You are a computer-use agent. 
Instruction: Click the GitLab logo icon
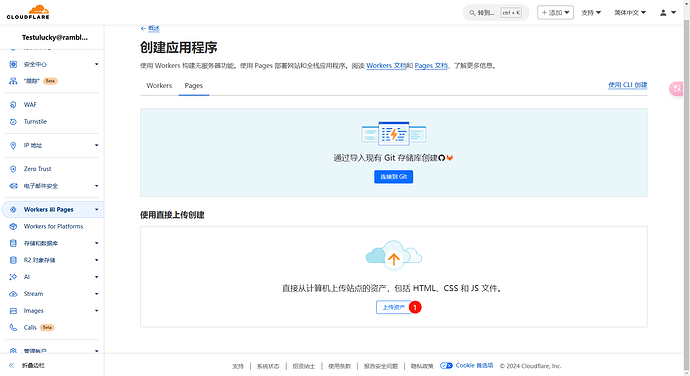pos(450,158)
